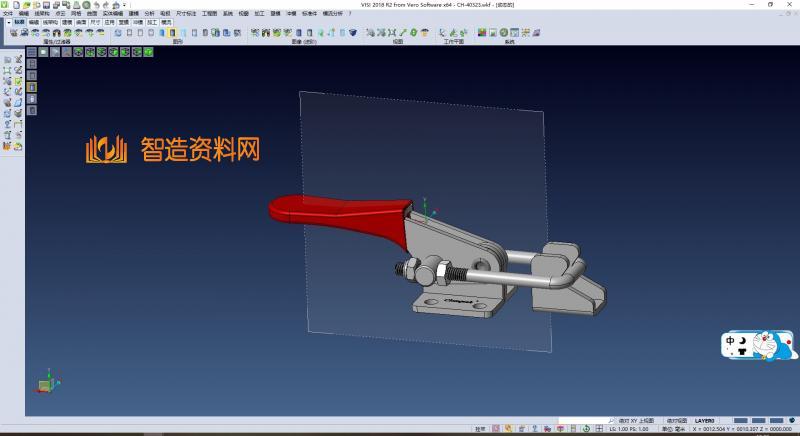Click the LS: 1.00 PS: 1.00 status field
Image resolution: width=800 pixels, height=436 pixels.
point(629,429)
